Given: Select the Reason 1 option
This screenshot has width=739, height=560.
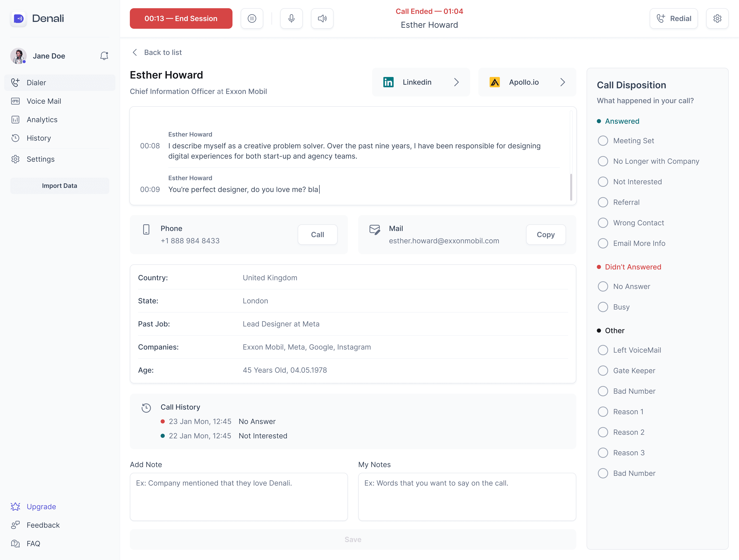Looking at the screenshot, I should click(603, 412).
